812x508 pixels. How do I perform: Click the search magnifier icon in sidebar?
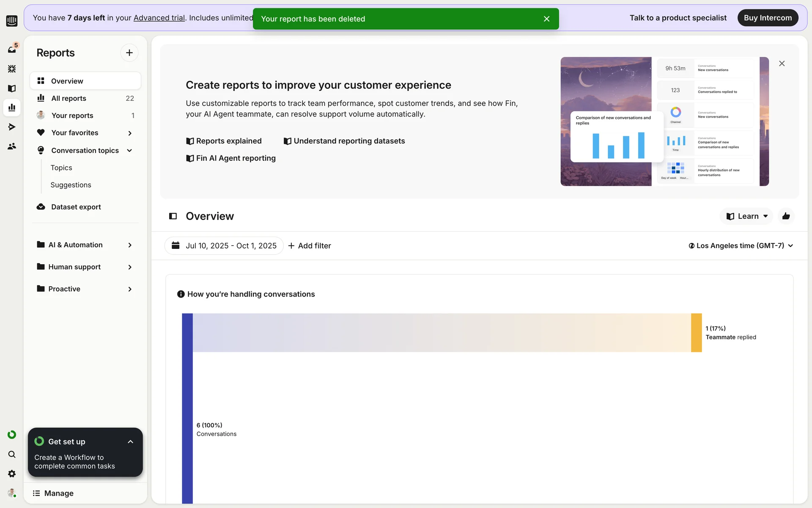tap(12, 454)
